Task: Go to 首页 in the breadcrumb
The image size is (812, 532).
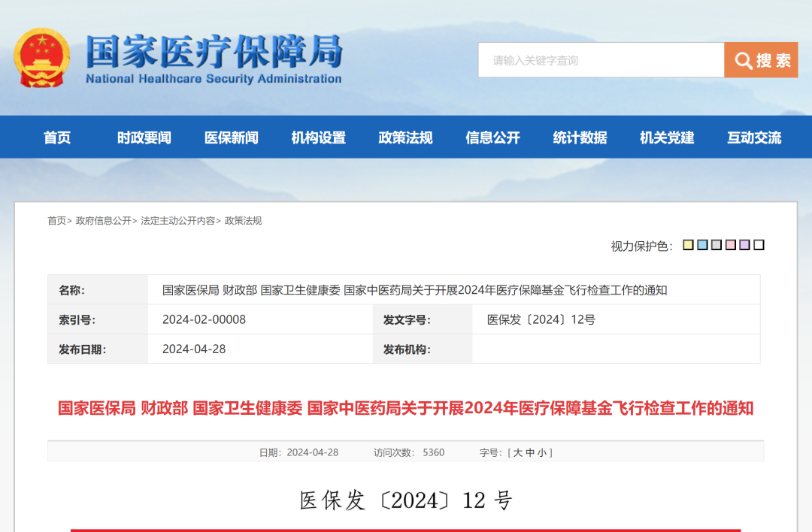Action: 57,221
